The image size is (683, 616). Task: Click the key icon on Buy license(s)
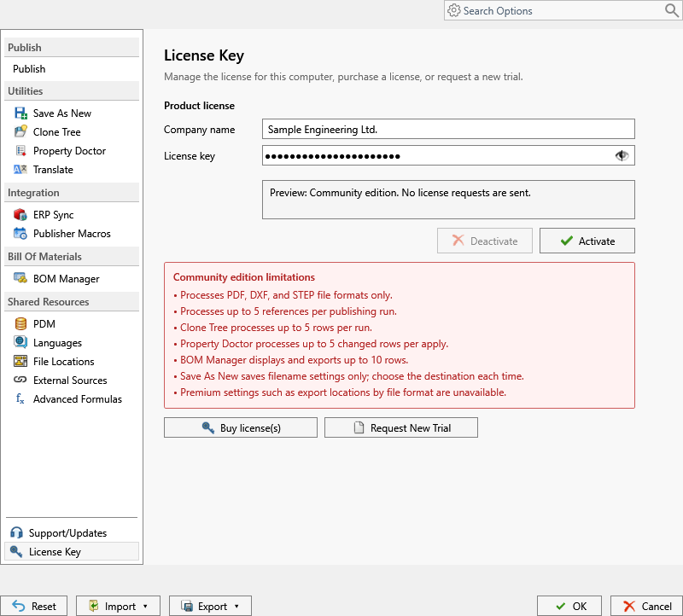[208, 427]
